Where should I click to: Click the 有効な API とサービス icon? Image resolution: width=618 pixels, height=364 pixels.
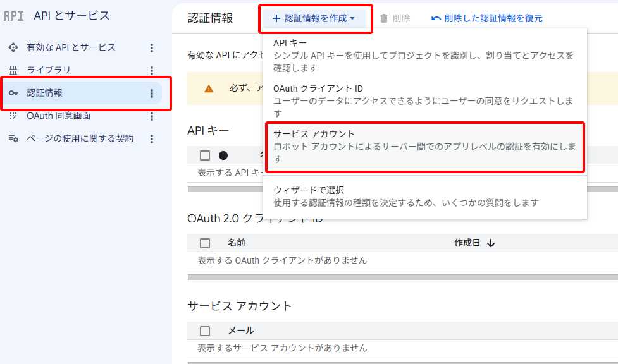[13, 47]
